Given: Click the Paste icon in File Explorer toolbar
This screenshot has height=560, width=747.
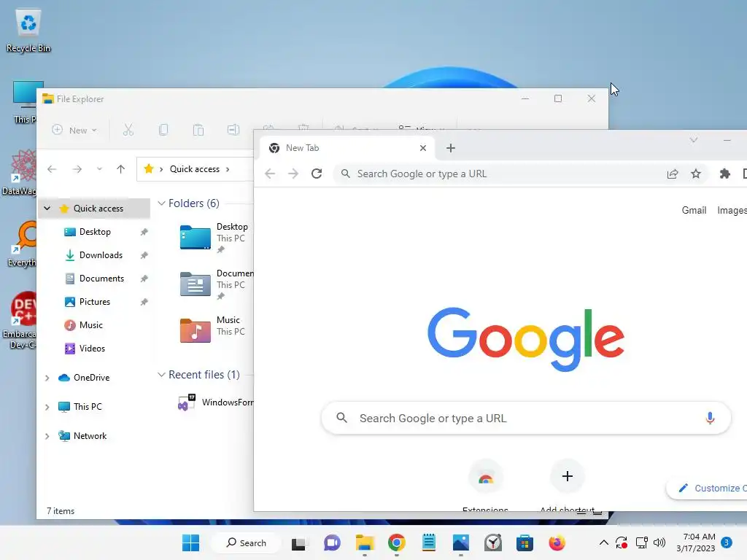Looking at the screenshot, I should pos(198,130).
